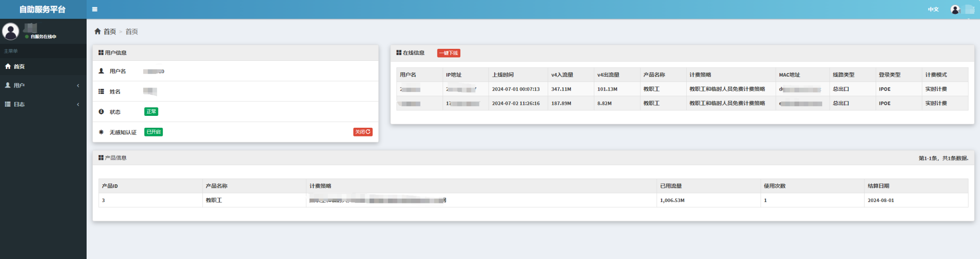Select 首页 in the sidebar menu
980x259 pixels.
(x=19, y=67)
